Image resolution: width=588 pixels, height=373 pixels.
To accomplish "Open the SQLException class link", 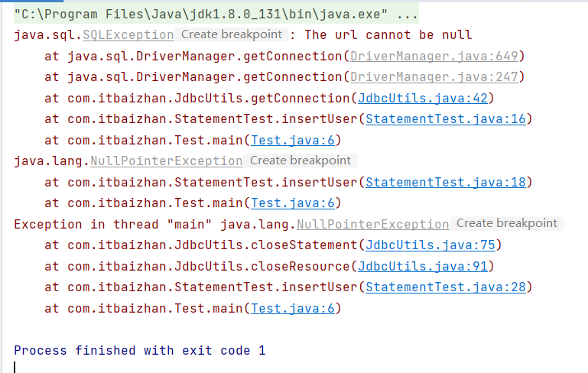I will (x=128, y=35).
